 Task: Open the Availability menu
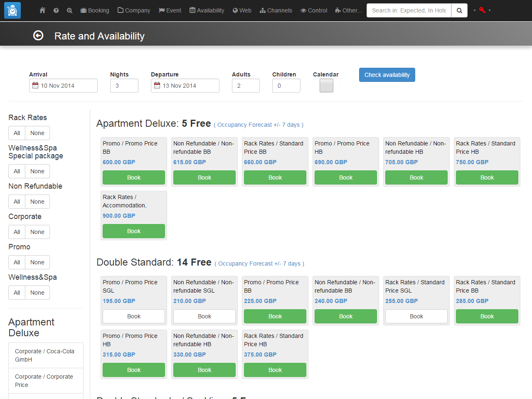pos(207,10)
